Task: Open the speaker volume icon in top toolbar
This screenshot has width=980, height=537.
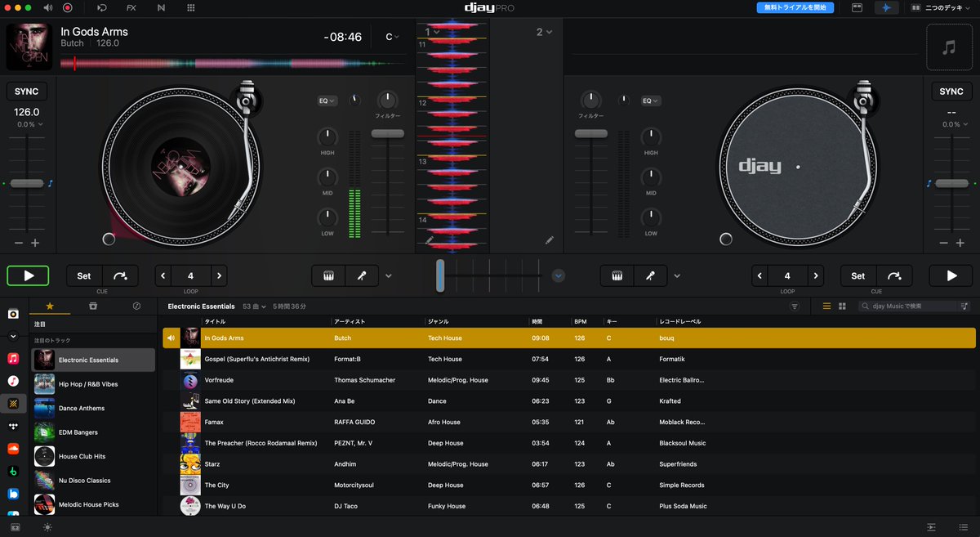Action: pos(47,7)
